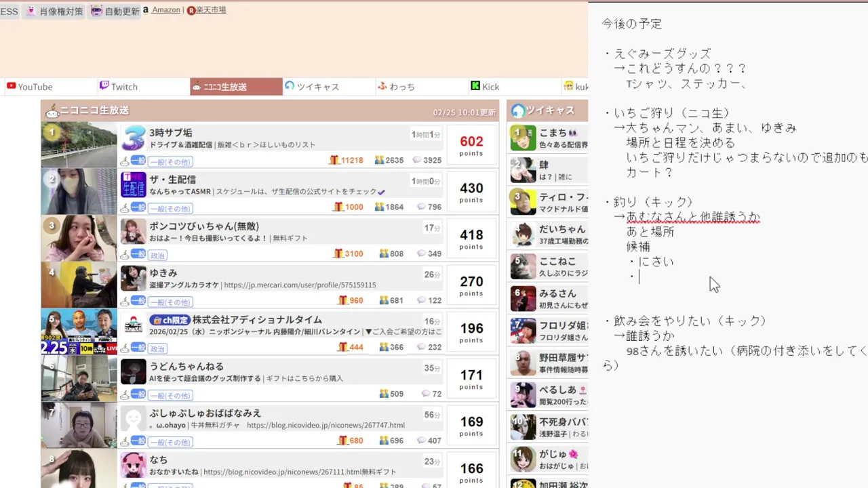Click ツイキャス panel header icon
This screenshot has width=868, height=488.
(518, 110)
